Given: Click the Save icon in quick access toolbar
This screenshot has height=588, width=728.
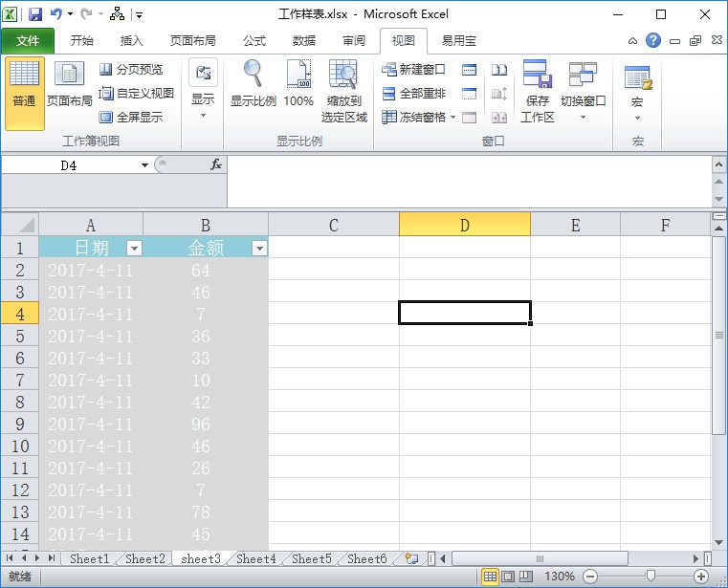Looking at the screenshot, I should tap(35, 14).
